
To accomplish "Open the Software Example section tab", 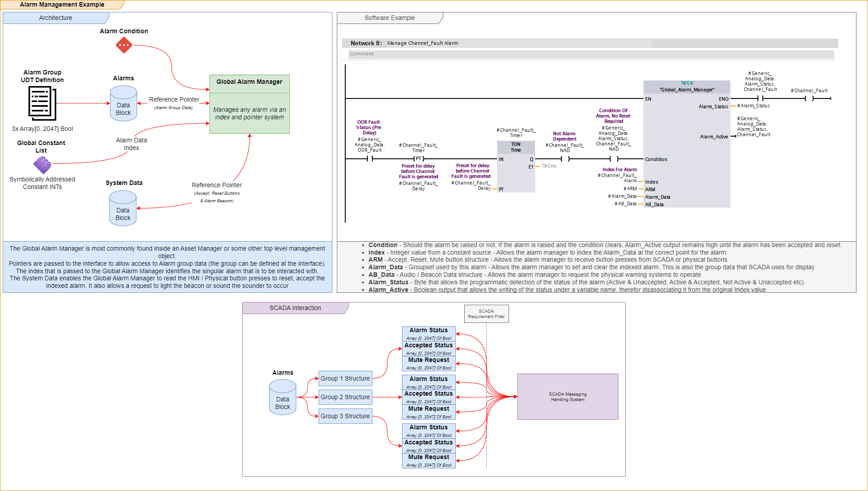I will pos(390,18).
